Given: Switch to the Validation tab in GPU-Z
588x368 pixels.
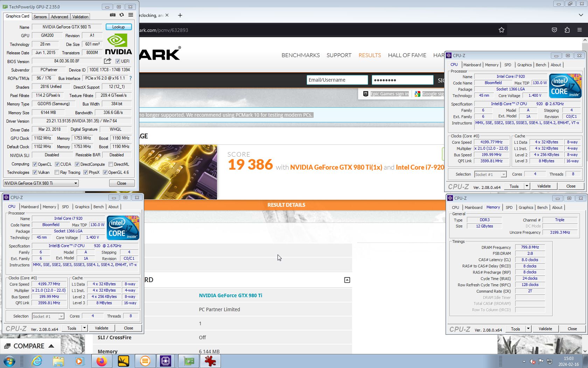Looking at the screenshot, I should pos(80,16).
